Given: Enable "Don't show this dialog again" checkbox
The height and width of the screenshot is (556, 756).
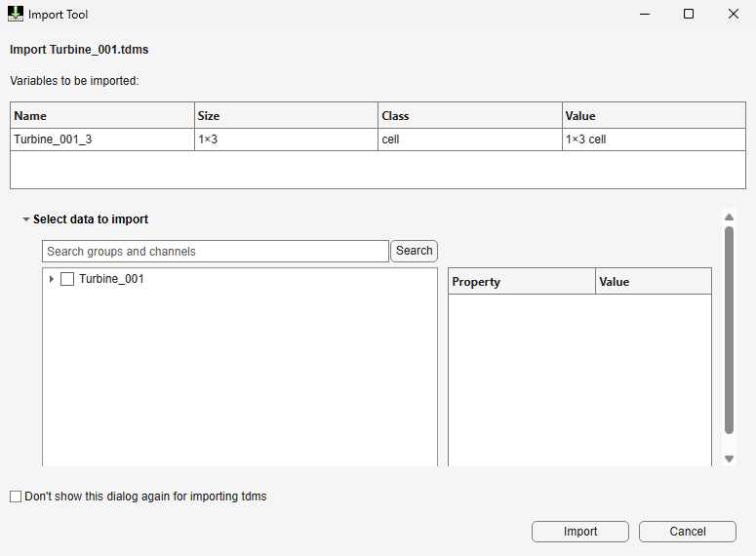Looking at the screenshot, I should tap(16, 496).
